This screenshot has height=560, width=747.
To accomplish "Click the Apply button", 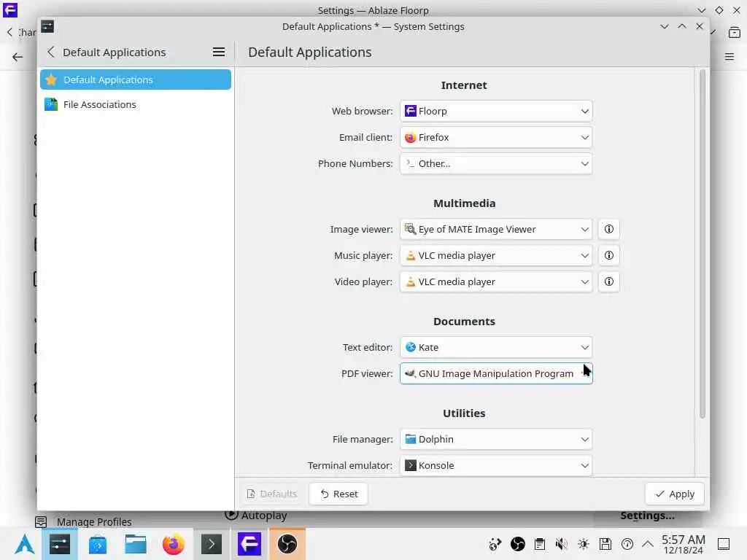I will (675, 494).
